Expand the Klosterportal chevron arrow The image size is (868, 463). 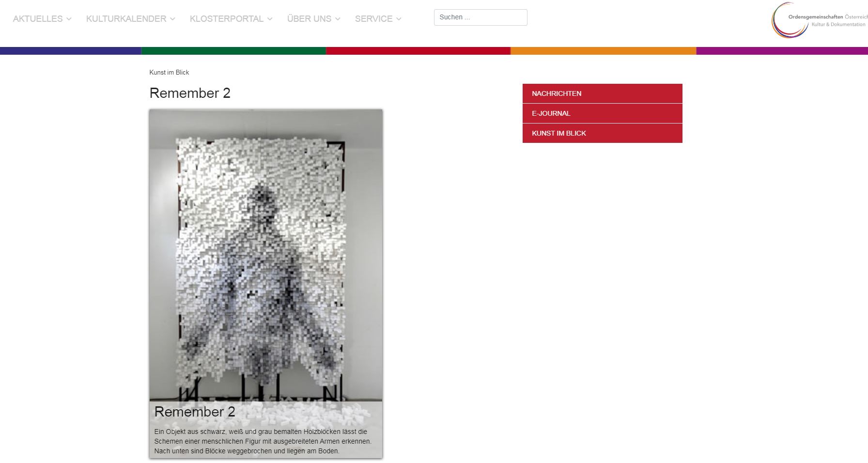click(x=270, y=19)
